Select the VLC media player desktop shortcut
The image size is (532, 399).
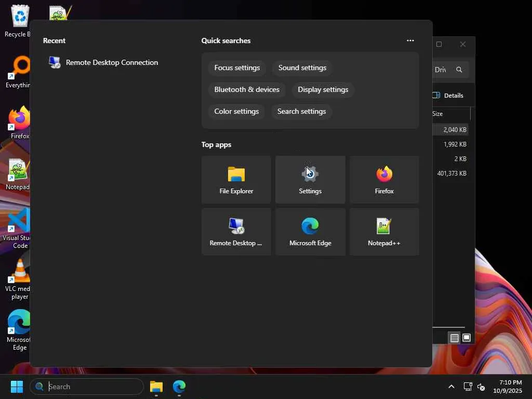click(x=18, y=280)
